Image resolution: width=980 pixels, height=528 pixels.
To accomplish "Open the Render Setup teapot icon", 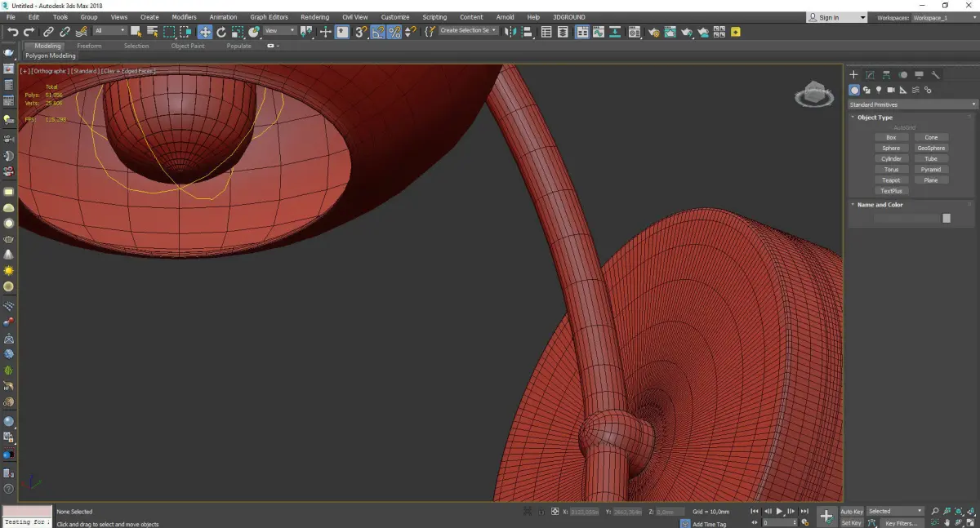I will [653, 32].
